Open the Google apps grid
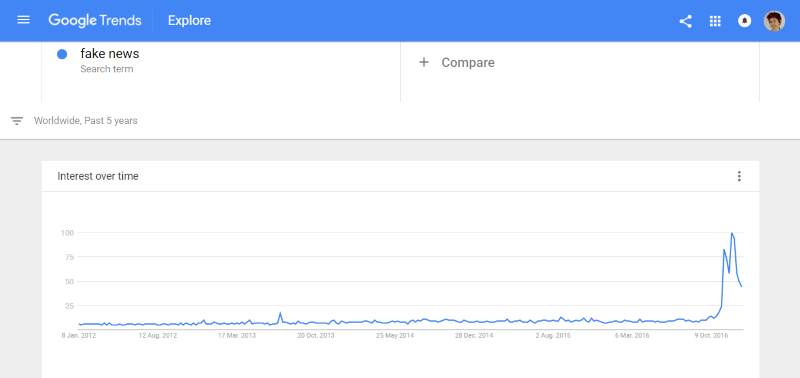The height and width of the screenshot is (378, 800). click(715, 21)
